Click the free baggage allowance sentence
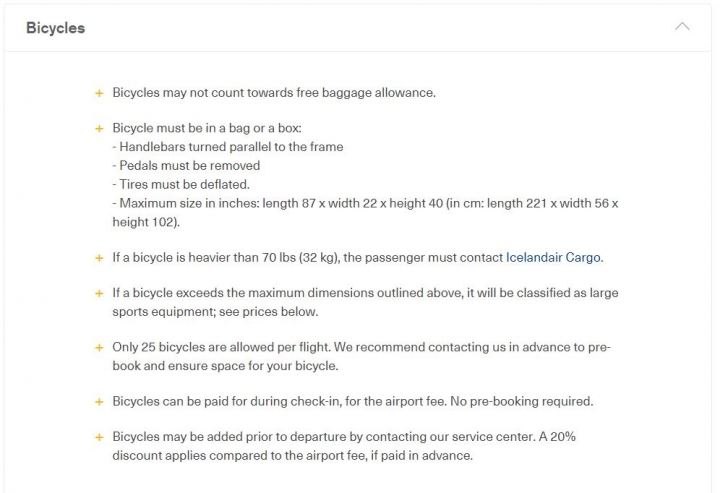Viewport: 720px width, 493px height. [274, 93]
